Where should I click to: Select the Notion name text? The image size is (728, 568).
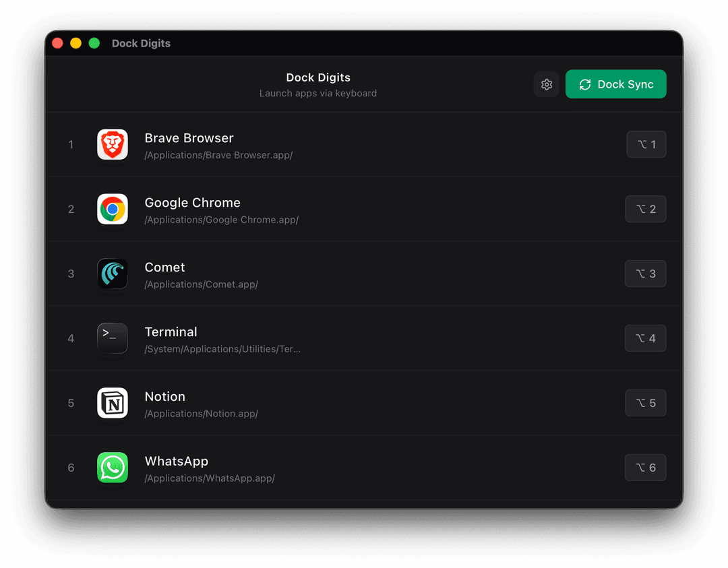[x=165, y=396]
